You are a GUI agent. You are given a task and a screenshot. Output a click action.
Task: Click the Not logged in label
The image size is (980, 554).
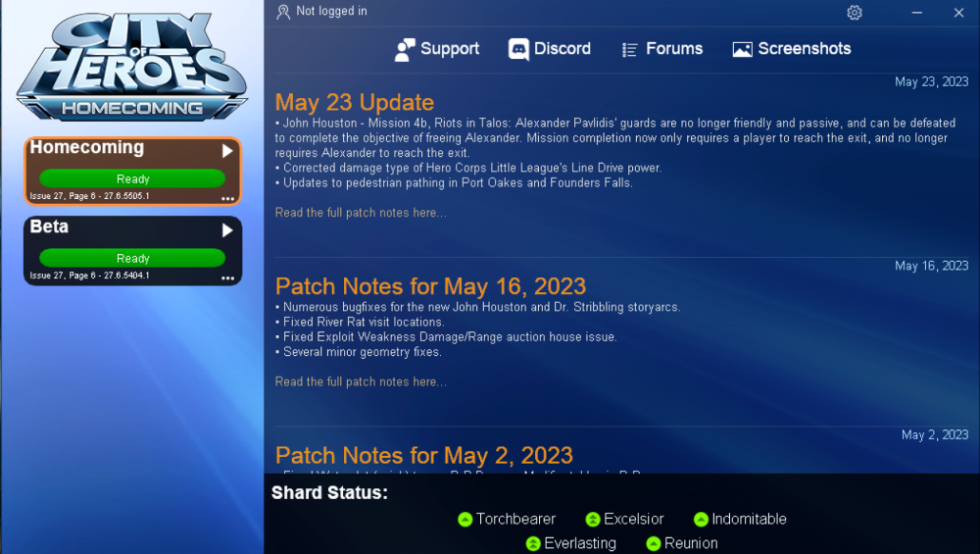tap(331, 11)
